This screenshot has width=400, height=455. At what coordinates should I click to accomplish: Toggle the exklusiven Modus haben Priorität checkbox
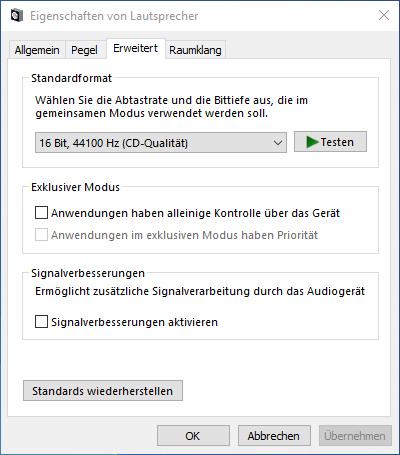tap(41, 235)
